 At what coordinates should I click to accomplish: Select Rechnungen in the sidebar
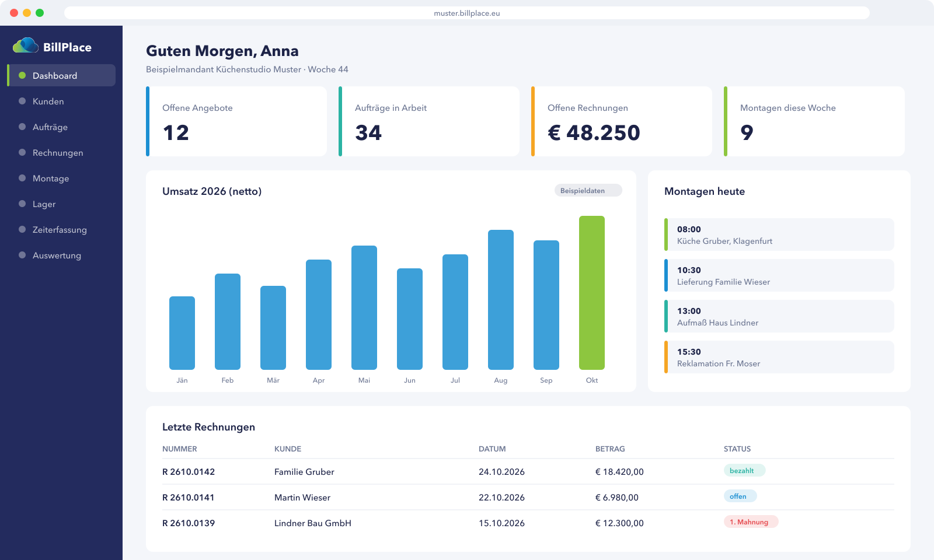(x=61, y=152)
